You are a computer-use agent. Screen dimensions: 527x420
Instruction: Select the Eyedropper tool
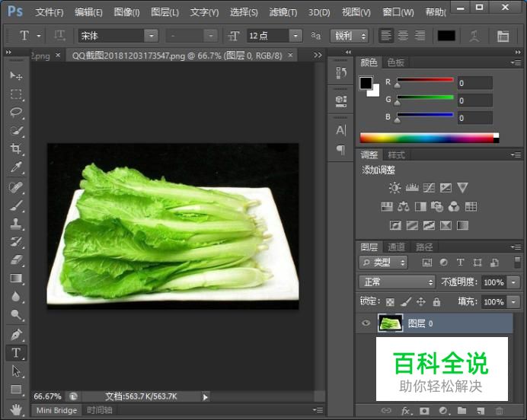pos(16,167)
